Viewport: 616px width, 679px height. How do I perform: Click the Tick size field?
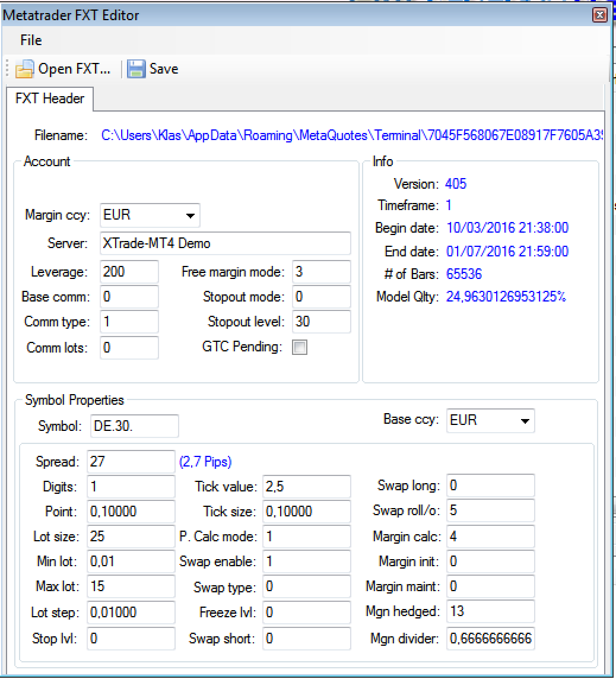pyautogui.click(x=306, y=512)
